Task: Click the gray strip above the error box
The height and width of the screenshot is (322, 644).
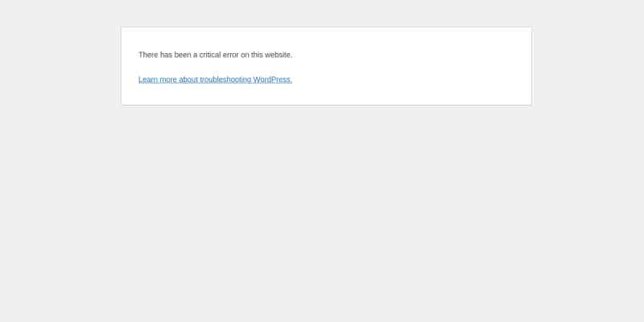Action: (322, 13)
